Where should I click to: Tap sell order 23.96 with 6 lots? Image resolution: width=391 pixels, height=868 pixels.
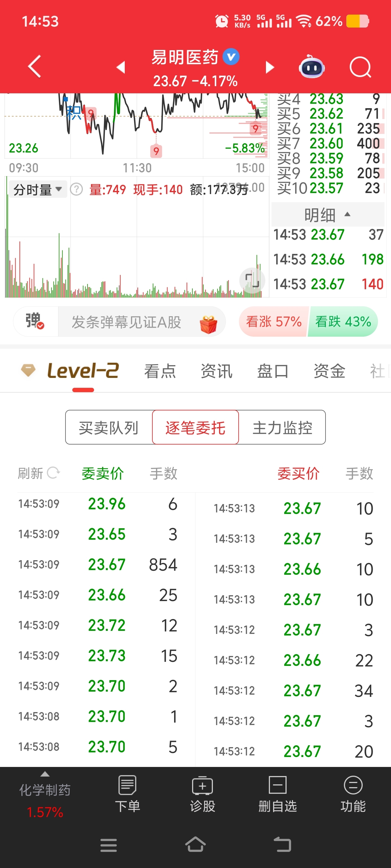98,504
